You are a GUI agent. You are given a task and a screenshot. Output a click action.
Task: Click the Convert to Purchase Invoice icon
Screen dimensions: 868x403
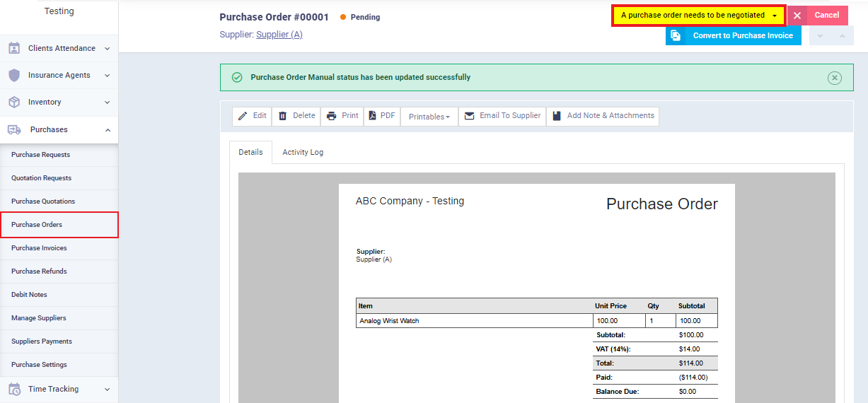pyautogui.click(x=676, y=35)
